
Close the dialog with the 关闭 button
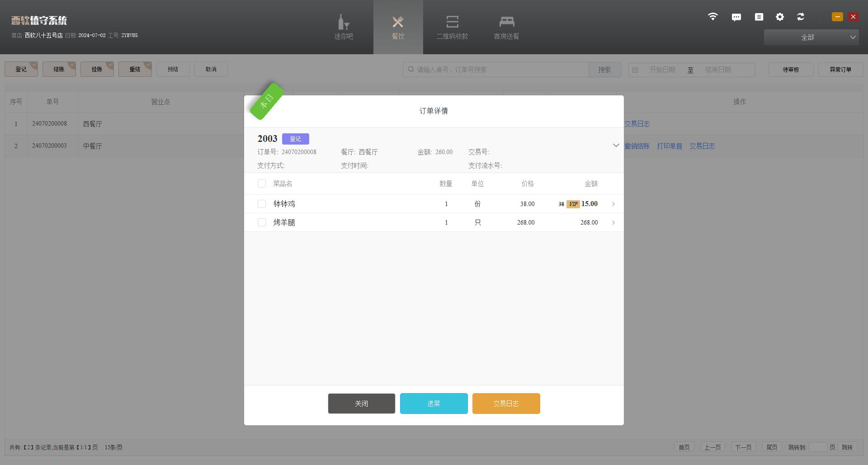click(361, 404)
